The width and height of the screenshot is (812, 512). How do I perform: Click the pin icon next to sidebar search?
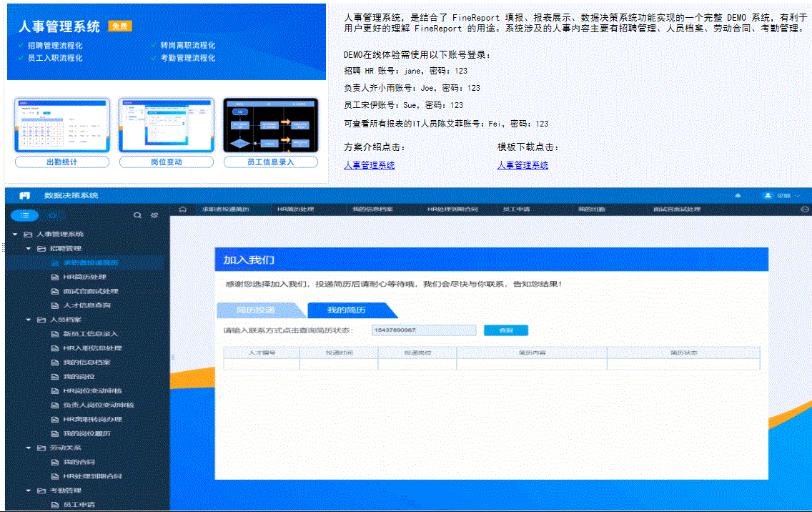153,215
